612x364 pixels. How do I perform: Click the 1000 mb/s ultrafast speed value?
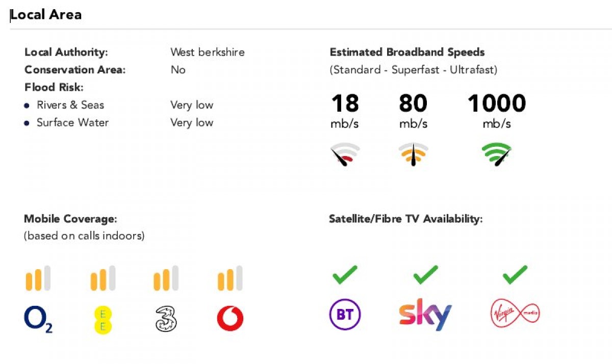coord(497,111)
